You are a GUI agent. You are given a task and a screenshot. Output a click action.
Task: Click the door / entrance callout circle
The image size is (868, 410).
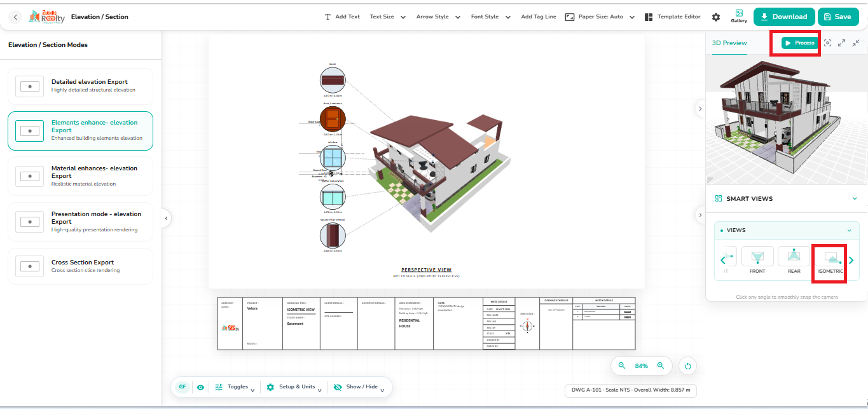pyautogui.click(x=333, y=119)
